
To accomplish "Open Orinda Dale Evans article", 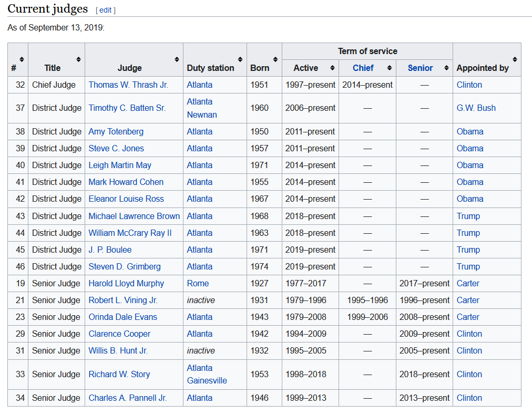I will click(123, 317).
